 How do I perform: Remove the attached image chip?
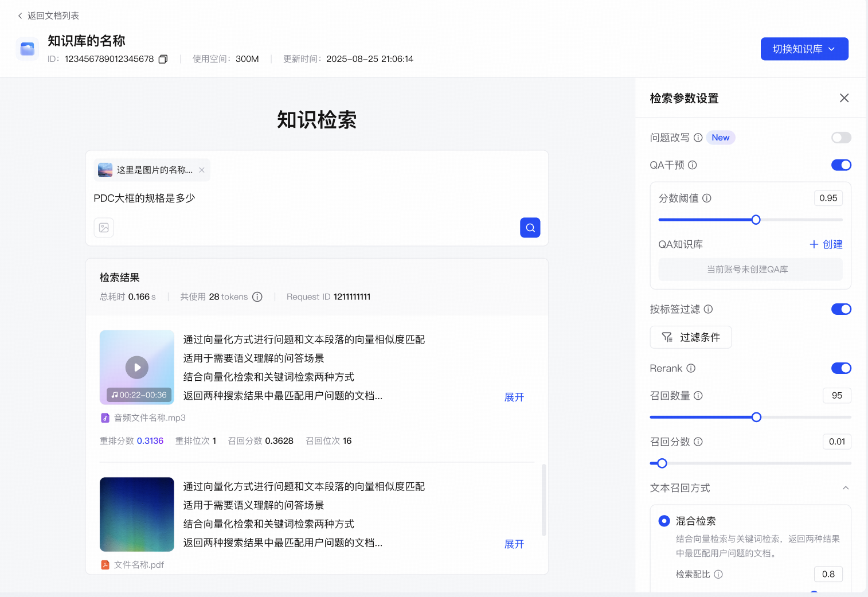202,170
